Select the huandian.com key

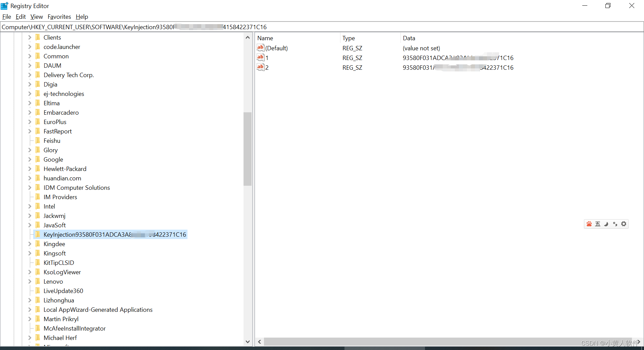tap(62, 178)
